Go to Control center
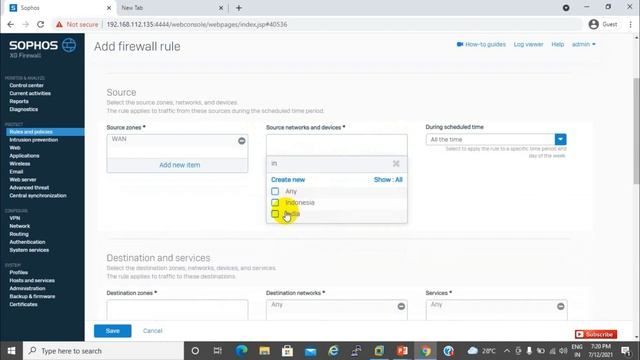 point(27,85)
